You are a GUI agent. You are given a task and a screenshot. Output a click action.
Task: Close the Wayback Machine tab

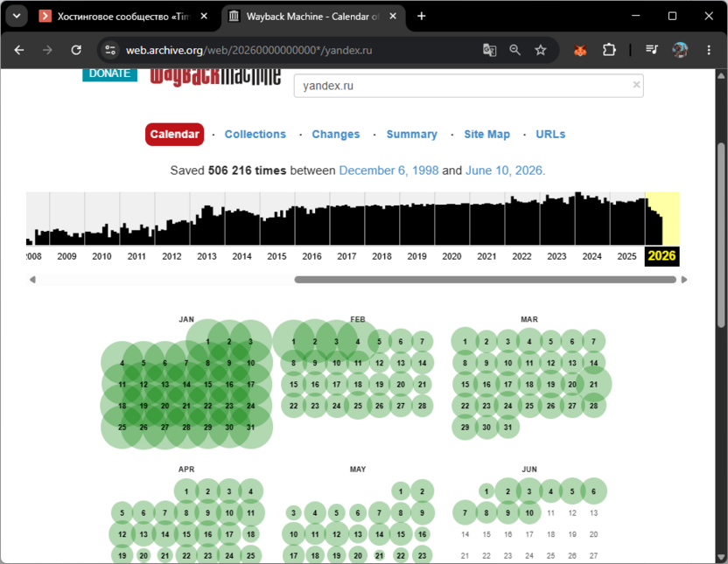point(393,17)
